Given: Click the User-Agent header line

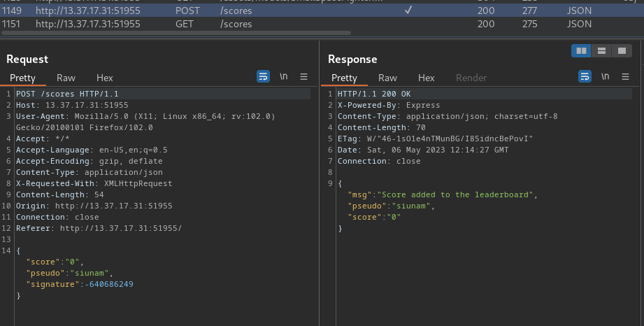Looking at the screenshot, I should tap(145, 122).
